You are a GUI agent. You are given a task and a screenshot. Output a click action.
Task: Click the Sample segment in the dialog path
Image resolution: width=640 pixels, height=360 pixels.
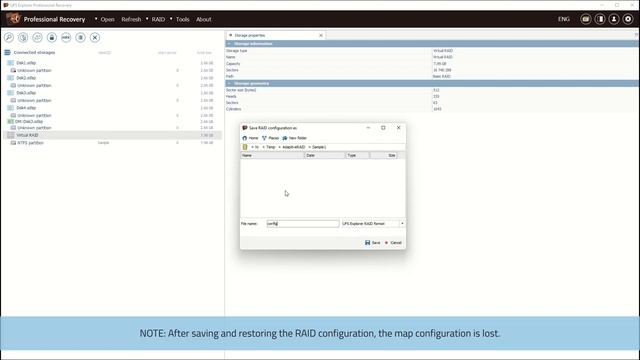(x=319, y=147)
